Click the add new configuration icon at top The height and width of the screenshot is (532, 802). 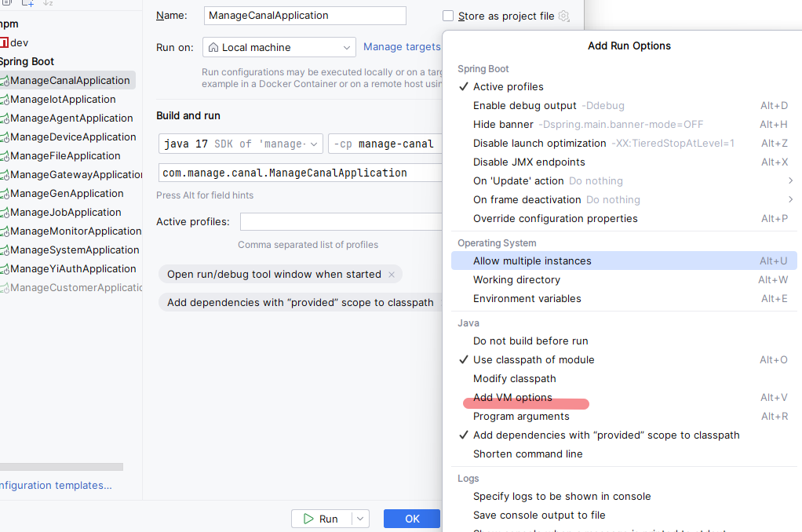27,3
